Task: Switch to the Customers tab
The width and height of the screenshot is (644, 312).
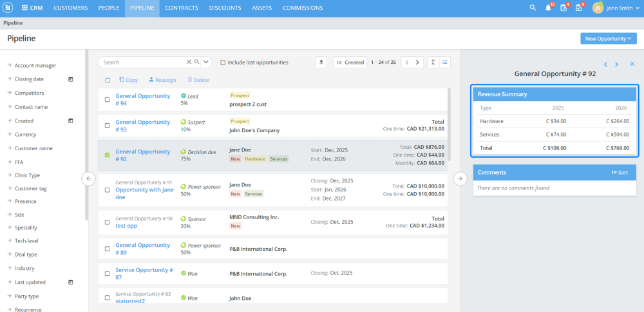Action: 71,8
